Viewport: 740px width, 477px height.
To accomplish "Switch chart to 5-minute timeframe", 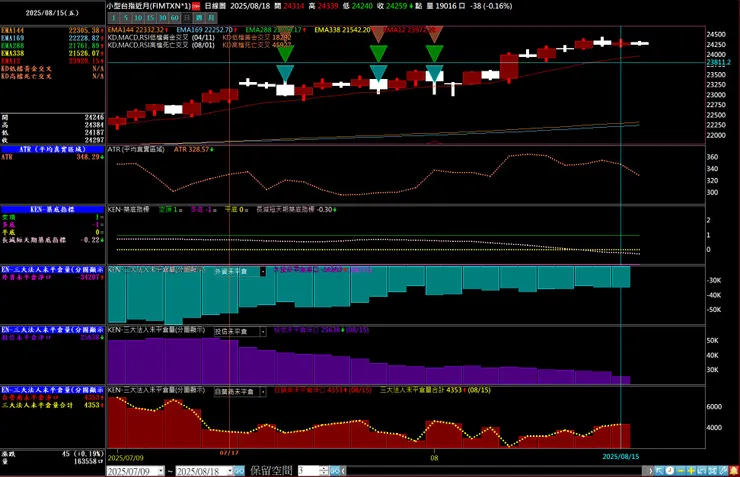I will coord(126,18).
